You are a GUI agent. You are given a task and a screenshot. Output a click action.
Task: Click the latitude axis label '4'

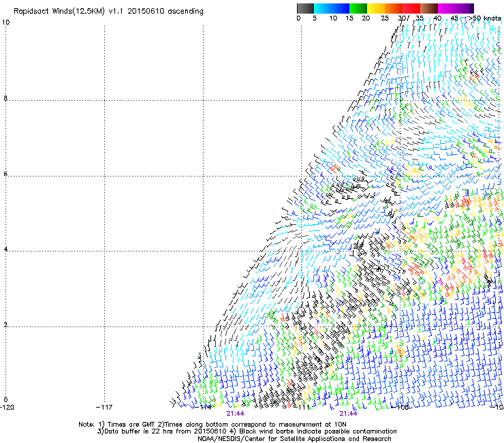5,249
